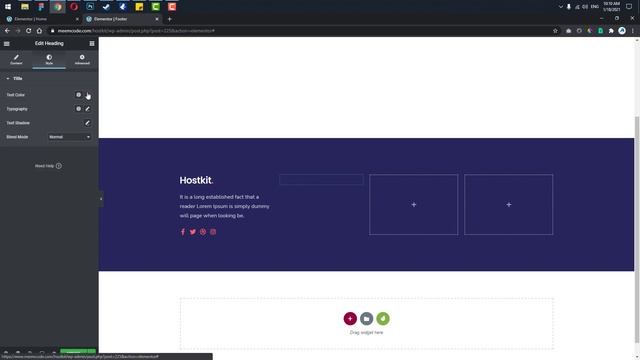
Task: Switch to the Style tab
Action: point(49,60)
